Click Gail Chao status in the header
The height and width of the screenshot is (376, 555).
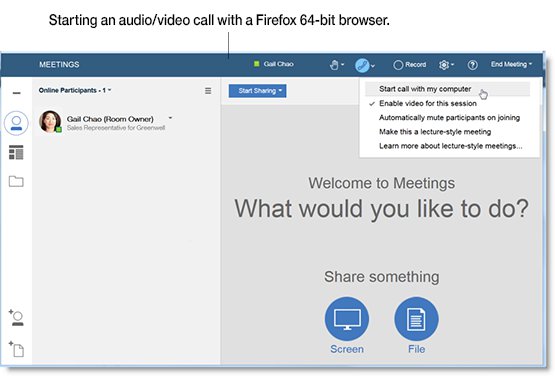274,64
